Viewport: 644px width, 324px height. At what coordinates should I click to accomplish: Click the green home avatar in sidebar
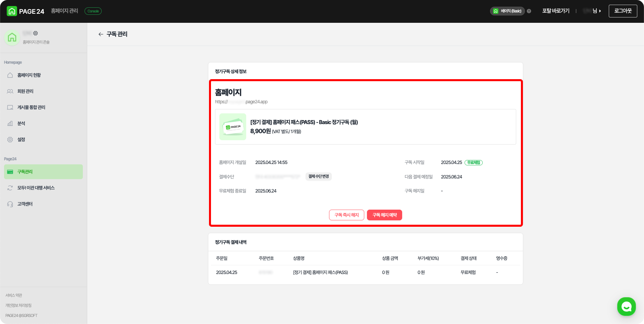(x=12, y=38)
